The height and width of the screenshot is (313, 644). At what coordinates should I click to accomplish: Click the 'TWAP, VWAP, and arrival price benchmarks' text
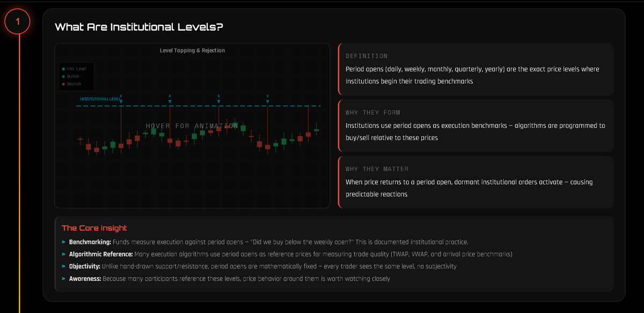tap(451, 254)
